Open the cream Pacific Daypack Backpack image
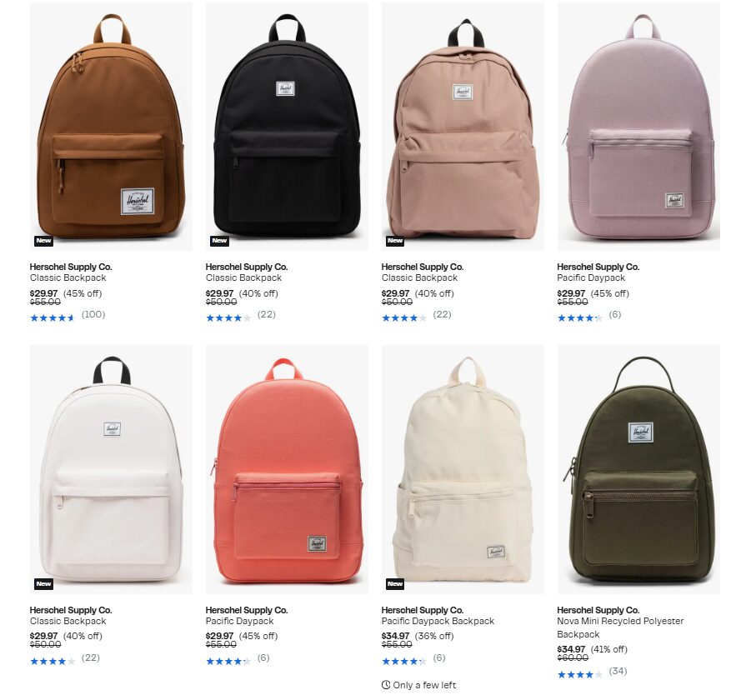This screenshot has height=700, width=746. click(x=463, y=469)
